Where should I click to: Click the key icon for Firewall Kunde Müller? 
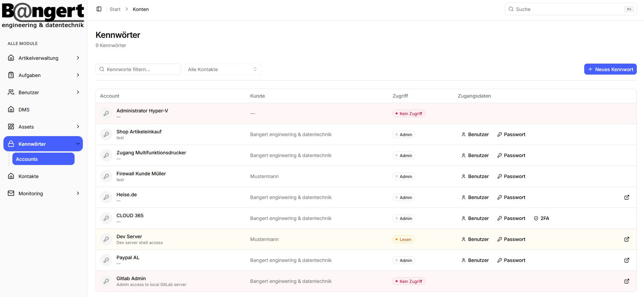(x=106, y=176)
